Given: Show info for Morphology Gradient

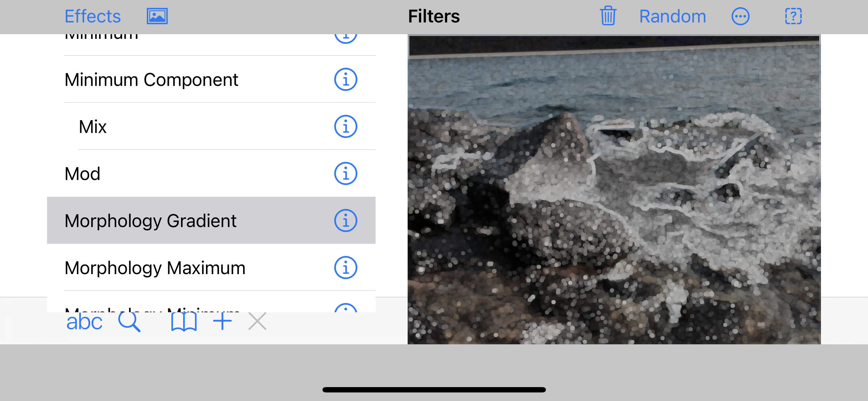Looking at the screenshot, I should tap(345, 221).
